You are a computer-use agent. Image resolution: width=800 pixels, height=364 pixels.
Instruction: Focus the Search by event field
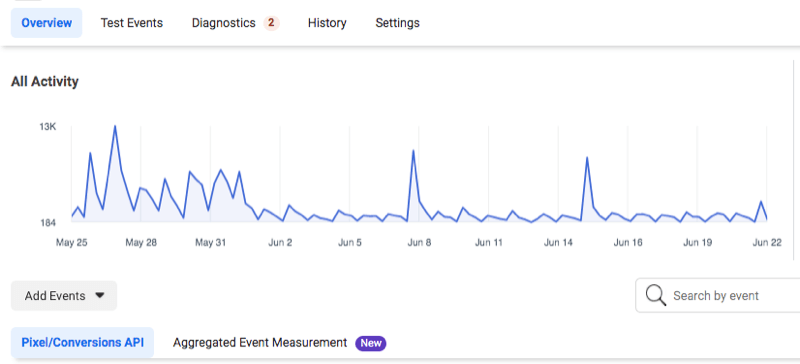point(718,295)
